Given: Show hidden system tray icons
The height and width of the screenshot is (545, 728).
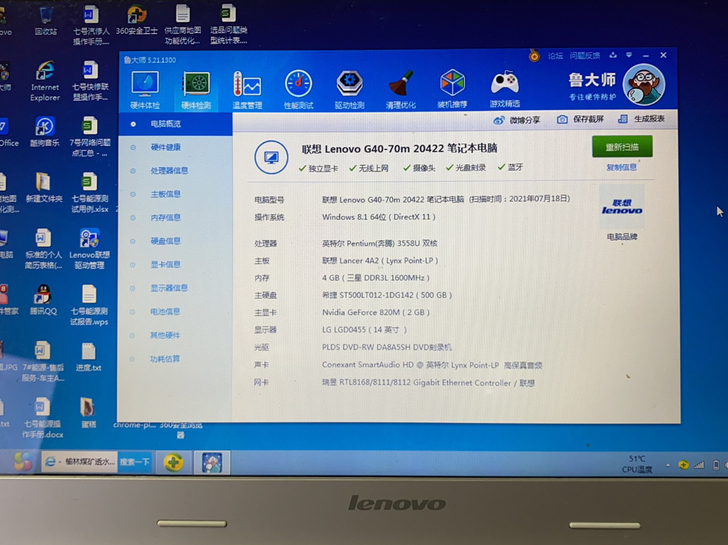Looking at the screenshot, I should (668, 465).
